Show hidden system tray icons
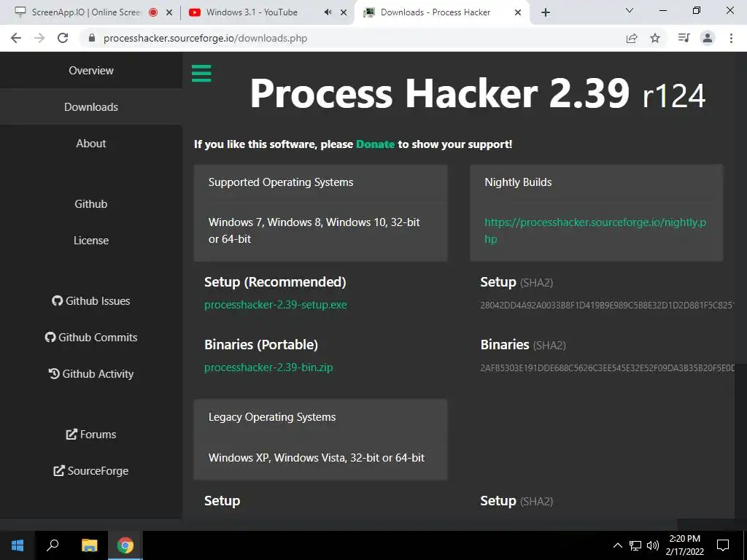Viewport: 747px width, 560px height. [617, 545]
